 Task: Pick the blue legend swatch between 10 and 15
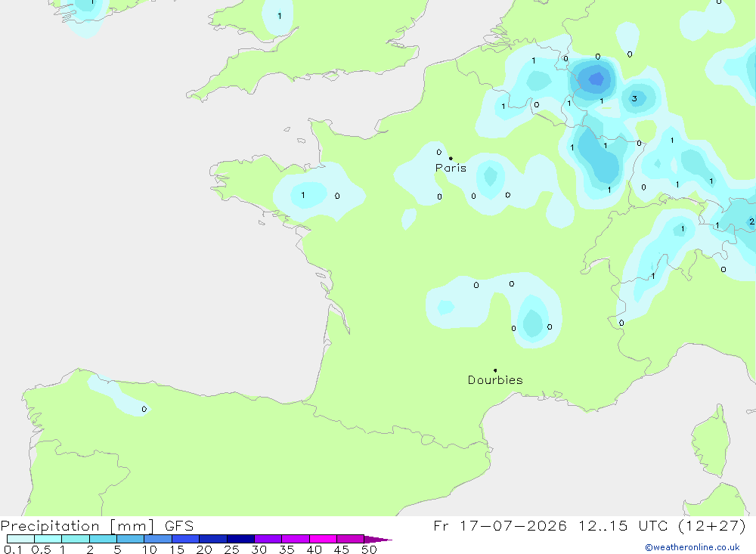[x=158, y=539]
